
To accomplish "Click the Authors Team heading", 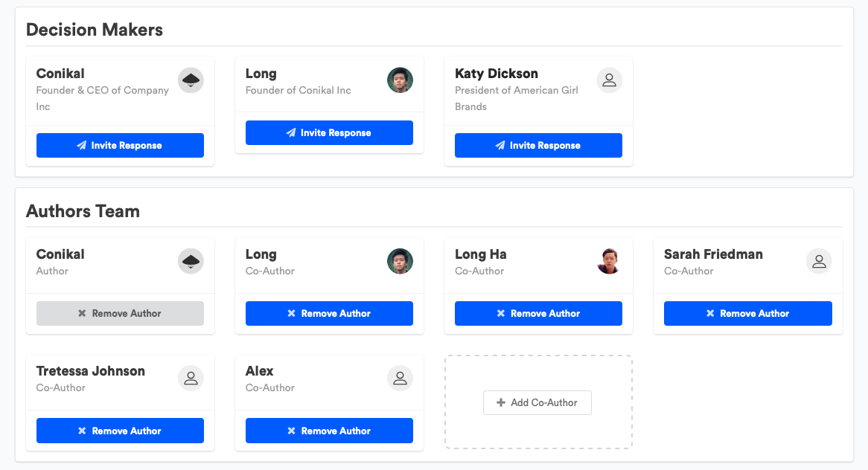I will 83,211.
